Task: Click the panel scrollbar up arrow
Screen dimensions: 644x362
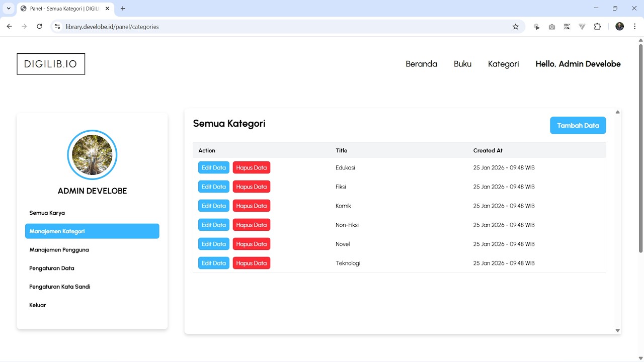Action: coord(618,112)
